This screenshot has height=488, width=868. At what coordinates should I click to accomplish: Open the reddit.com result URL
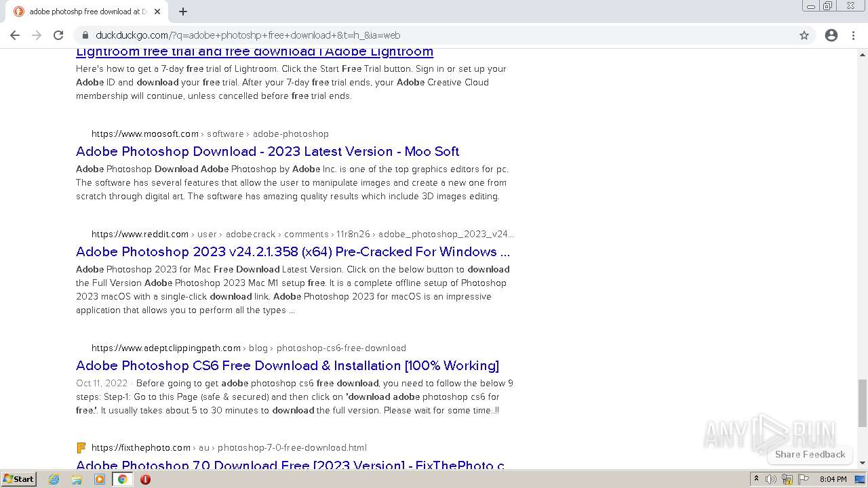[x=302, y=234]
